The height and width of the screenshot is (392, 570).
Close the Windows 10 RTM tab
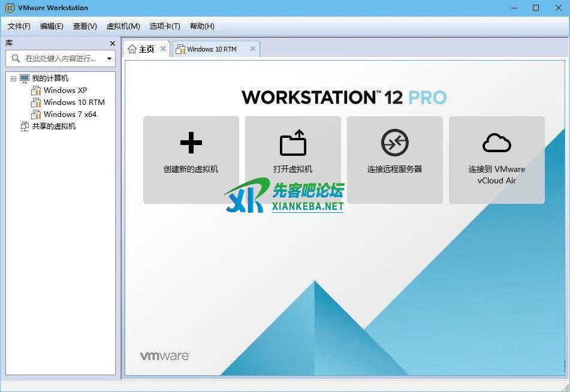[253, 49]
